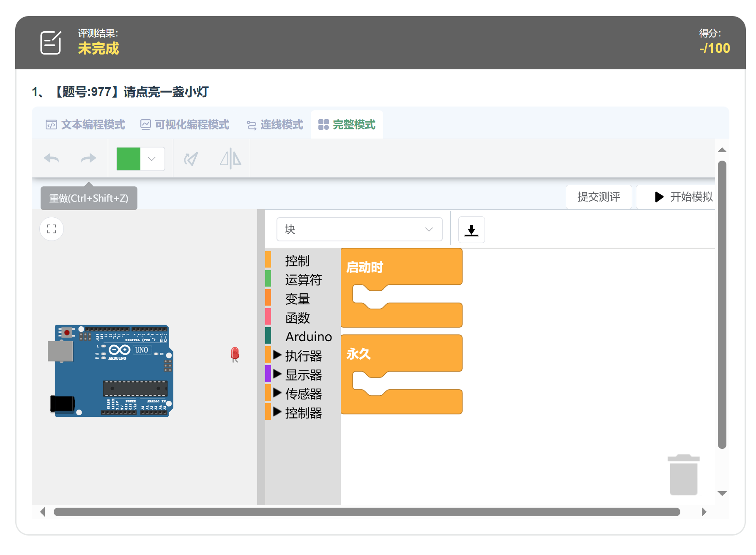
Task: Start simulation with 开始模拟 button
Action: pyautogui.click(x=683, y=197)
